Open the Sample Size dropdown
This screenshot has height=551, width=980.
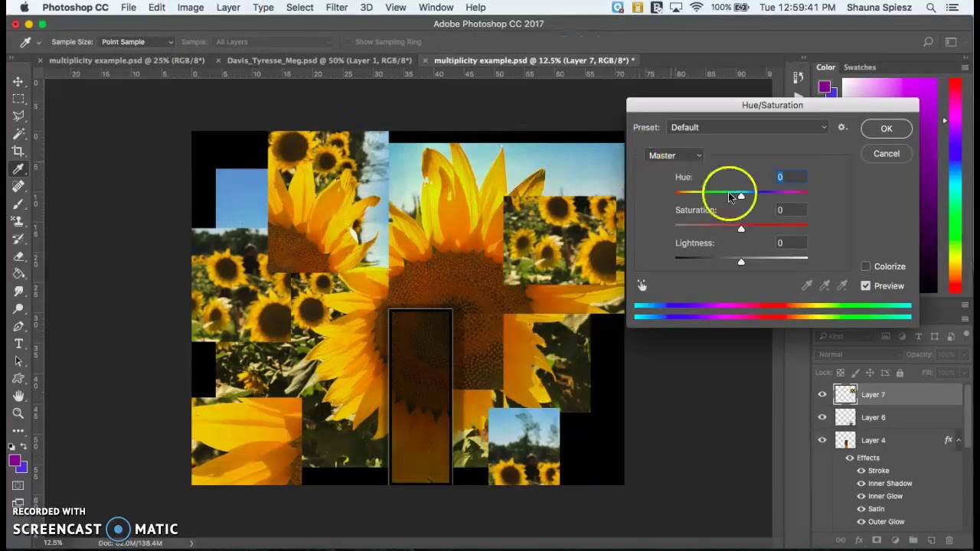(136, 42)
